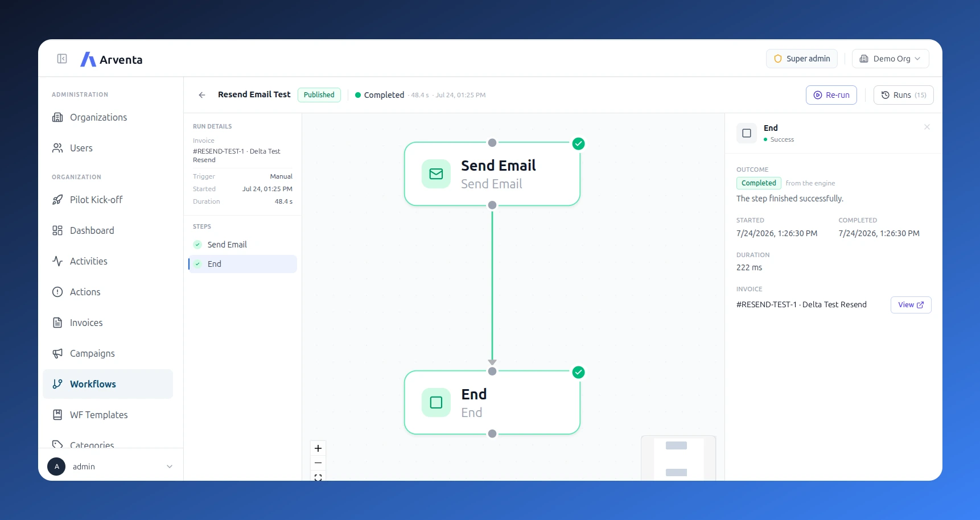Image resolution: width=980 pixels, height=520 pixels.
Task: Click the 222 ms duration value
Action: 749,267
